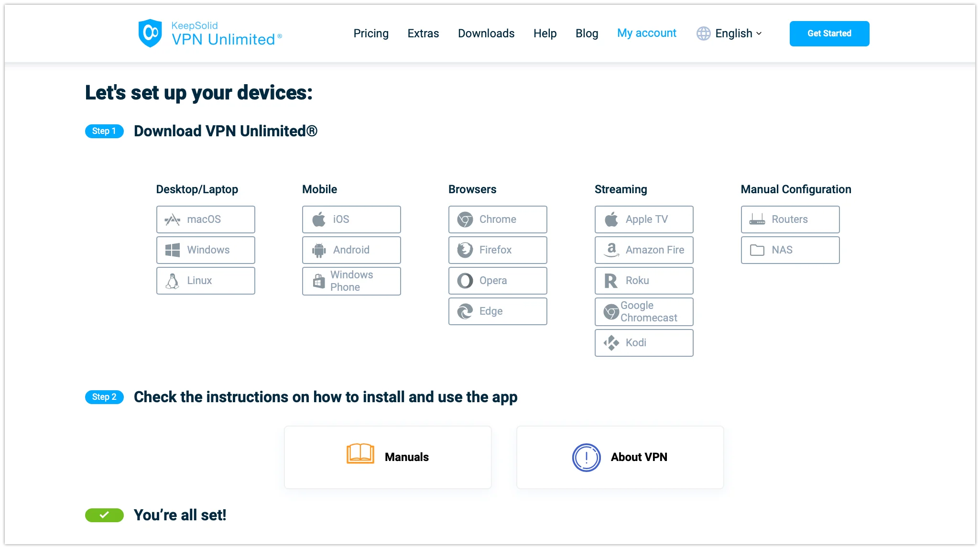980x549 pixels.
Task: Click the macOS App Store icon
Action: 173,220
